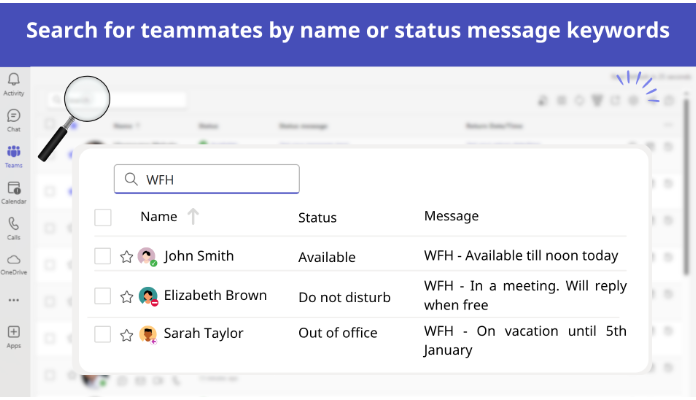Click the WFH search input field

coord(207,179)
